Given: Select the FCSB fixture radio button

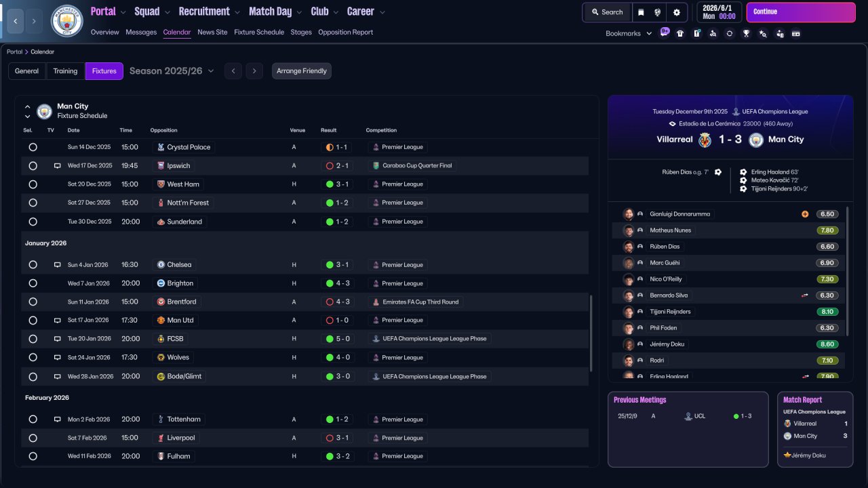Looking at the screenshot, I should [33, 339].
